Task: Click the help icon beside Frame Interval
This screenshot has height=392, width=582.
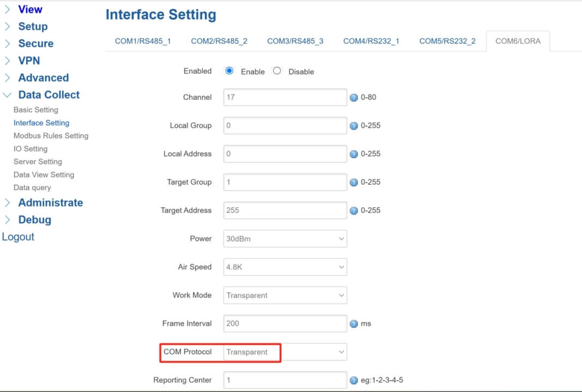Action: click(354, 324)
